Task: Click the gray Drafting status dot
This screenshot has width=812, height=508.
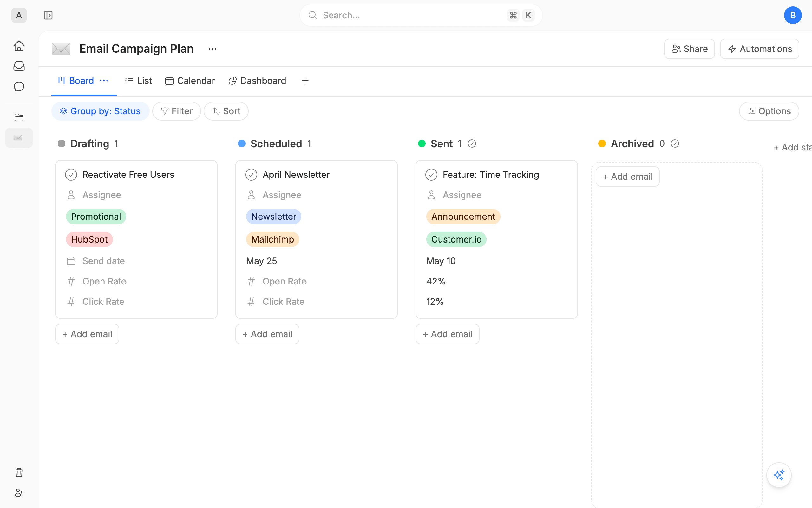Action: (x=62, y=144)
